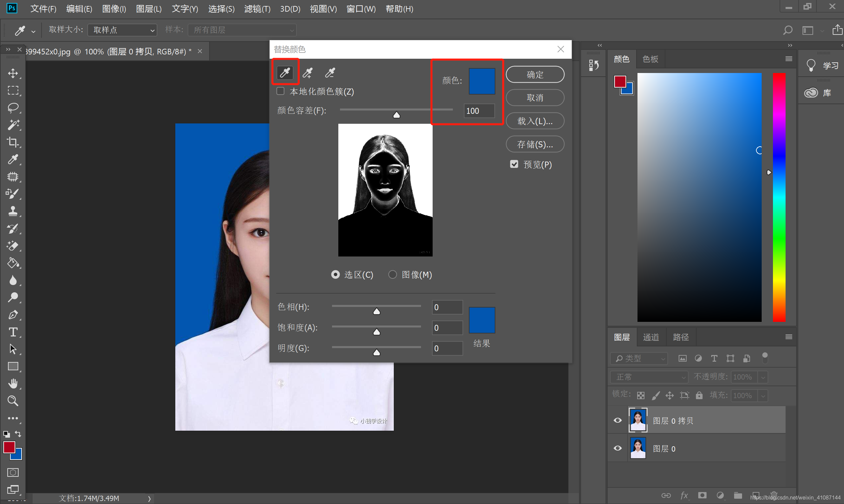Select the Crop tool
Viewport: 844px width, 504px height.
(13, 142)
